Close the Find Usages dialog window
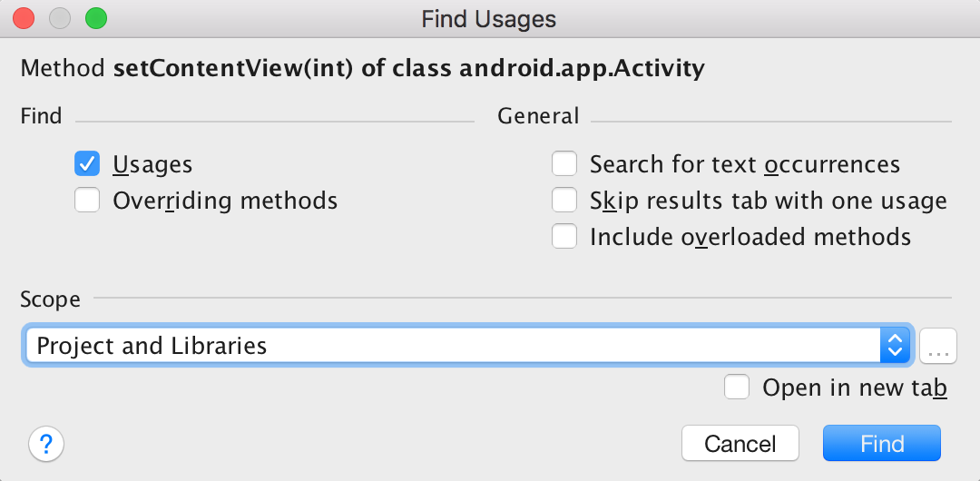The height and width of the screenshot is (481, 980). 24,18
